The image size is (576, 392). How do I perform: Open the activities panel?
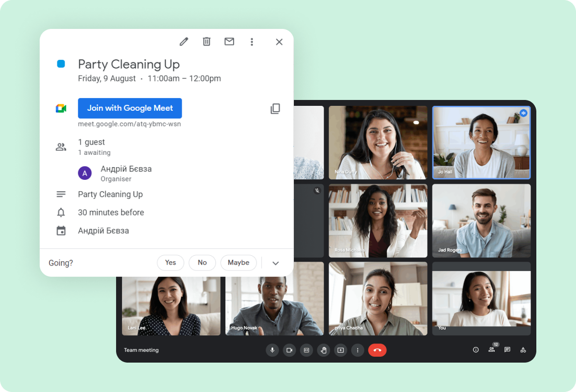(523, 350)
